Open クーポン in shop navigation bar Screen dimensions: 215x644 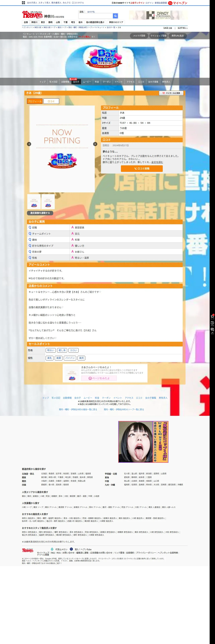[x=107, y=82]
